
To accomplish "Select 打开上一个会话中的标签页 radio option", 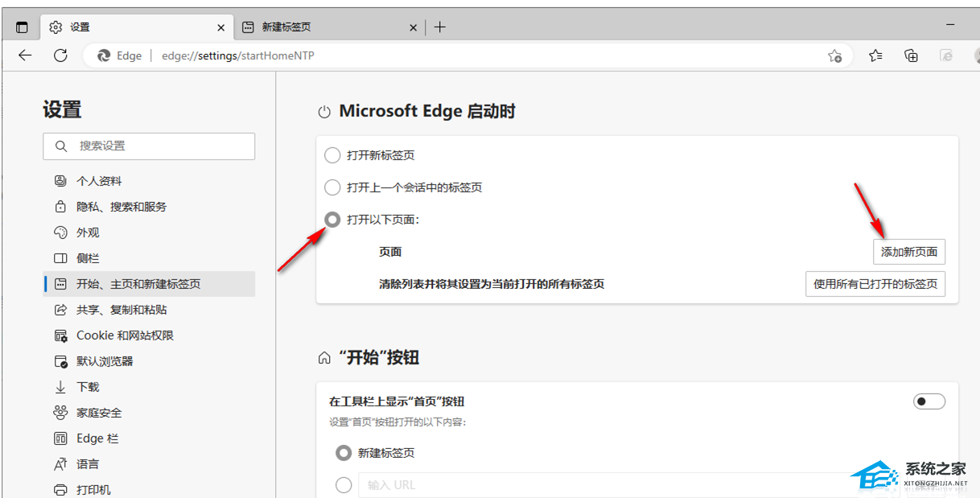I will click(332, 187).
